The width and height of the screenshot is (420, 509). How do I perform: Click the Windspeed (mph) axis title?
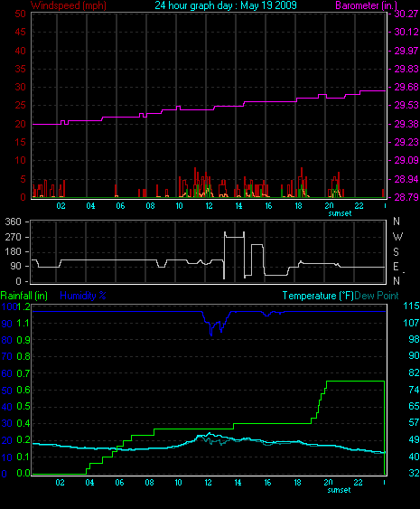point(69,5)
